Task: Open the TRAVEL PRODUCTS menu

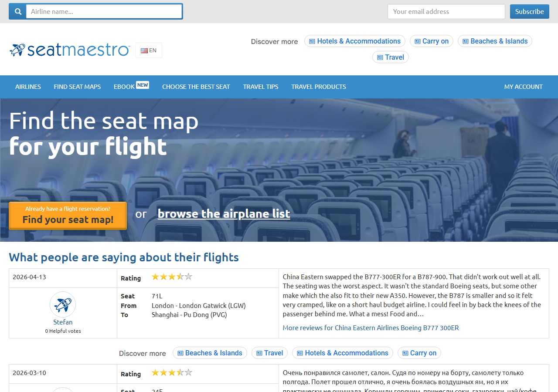Action: click(319, 87)
